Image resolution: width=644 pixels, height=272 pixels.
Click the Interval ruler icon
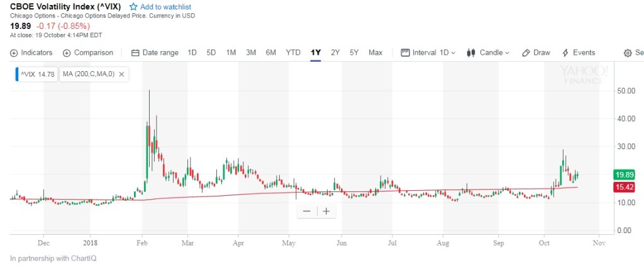tap(406, 53)
